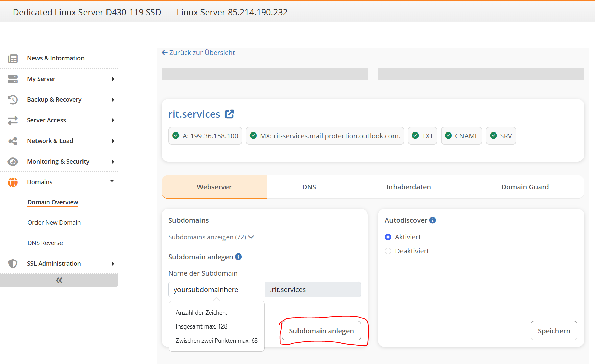Image resolution: width=595 pixels, height=364 pixels.
Task: Open the Inhaberdaten tab
Action: coord(409,187)
